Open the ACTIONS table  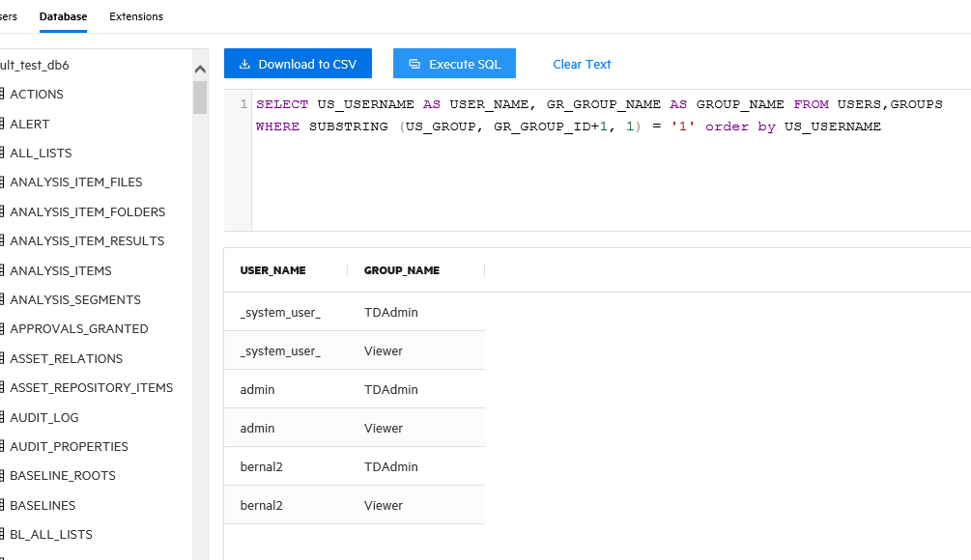point(37,94)
